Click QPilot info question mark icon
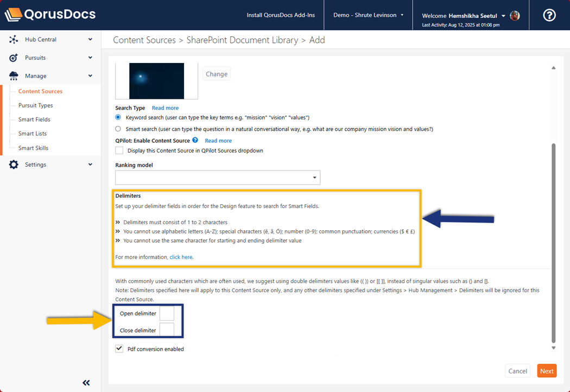 click(195, 140)
